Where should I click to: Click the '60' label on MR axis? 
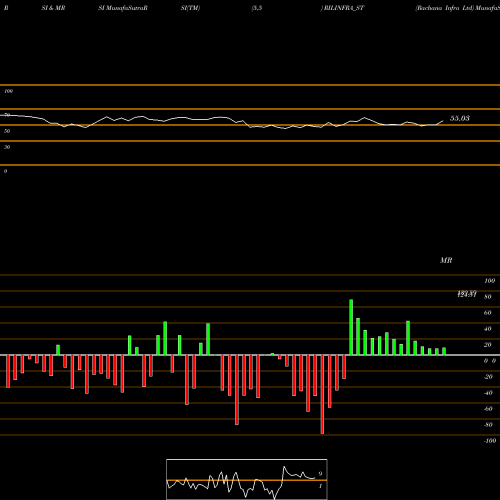coord(488,313)
